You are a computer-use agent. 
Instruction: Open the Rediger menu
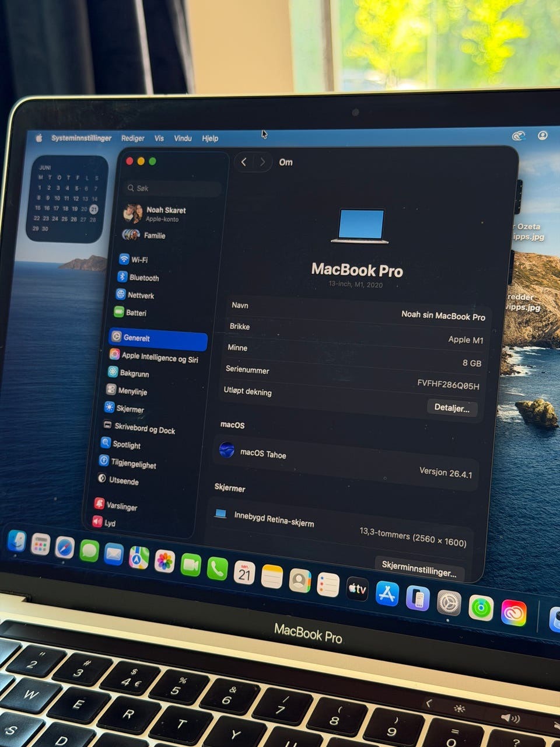[132, 138]
